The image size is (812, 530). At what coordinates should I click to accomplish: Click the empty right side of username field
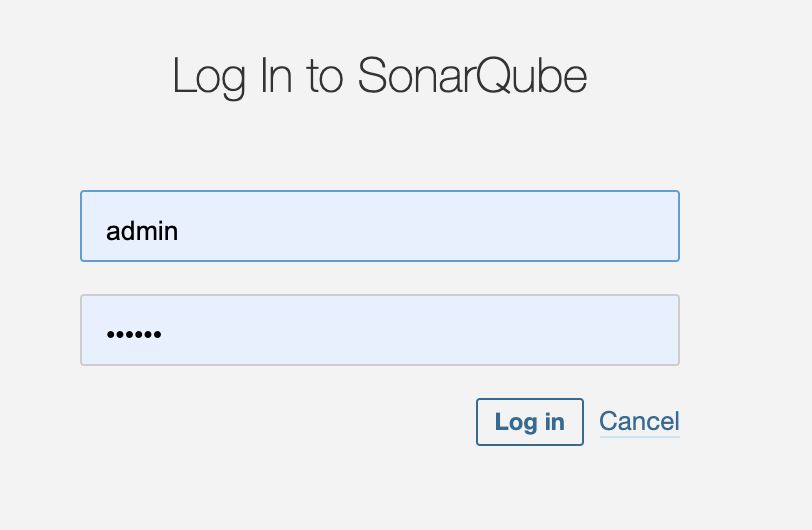[560, 227]
